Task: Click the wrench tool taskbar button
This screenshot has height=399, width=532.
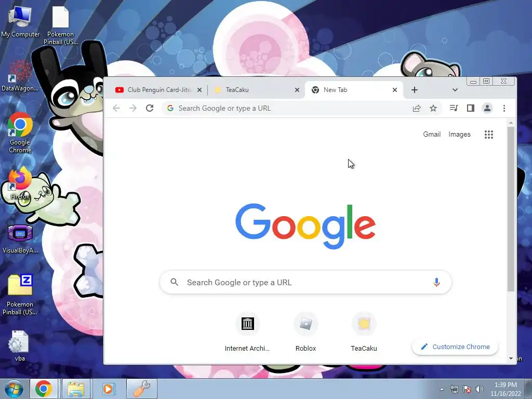Action: 141,389
